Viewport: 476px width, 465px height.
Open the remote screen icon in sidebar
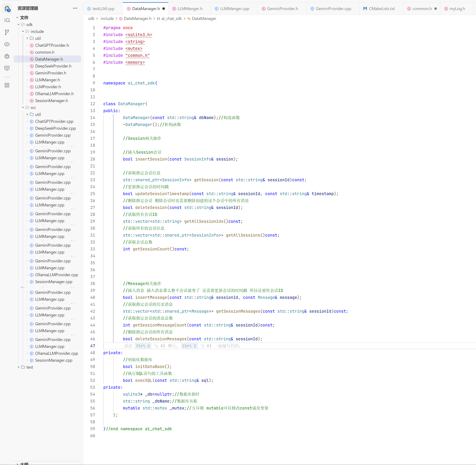[7, 68]
